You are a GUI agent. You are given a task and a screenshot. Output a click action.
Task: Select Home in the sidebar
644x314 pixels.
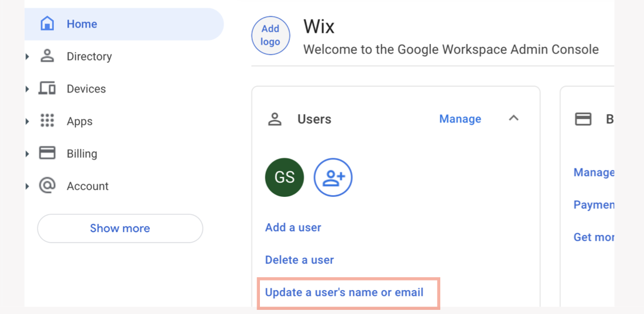[124, 24]
